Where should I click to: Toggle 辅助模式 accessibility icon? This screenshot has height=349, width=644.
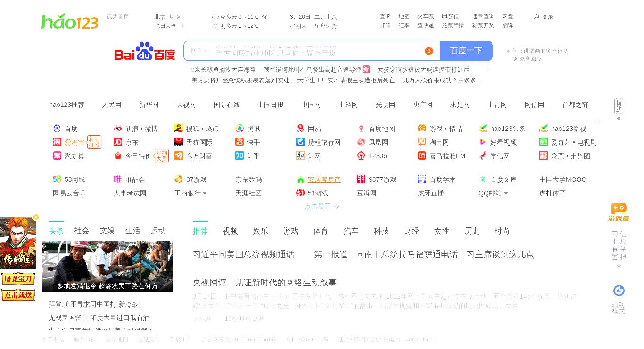[x=619, y=291]
